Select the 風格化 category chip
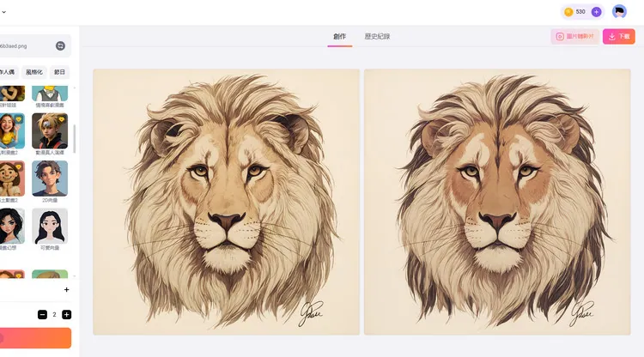The height and width of the screenshot is (357, 644). (x=34, y=72)
